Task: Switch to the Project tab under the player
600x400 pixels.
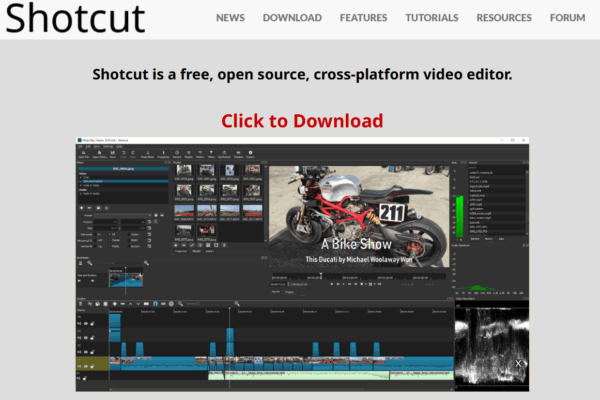Action: click(289, 292)
